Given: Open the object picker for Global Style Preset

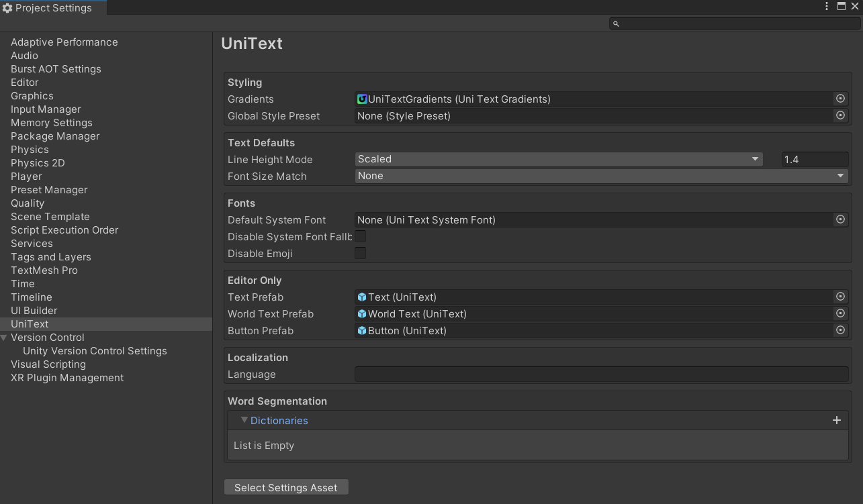Looking at the screenshot, I should (840, 115).
